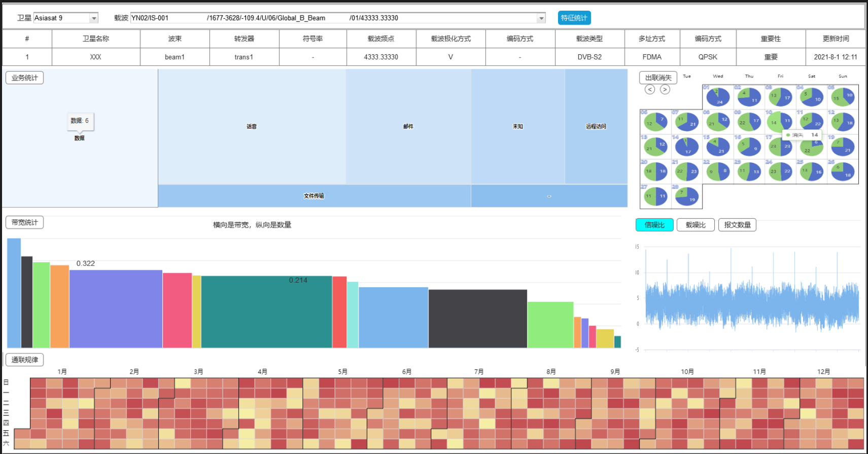Choose the day 12 pie chart

[843, 122]
